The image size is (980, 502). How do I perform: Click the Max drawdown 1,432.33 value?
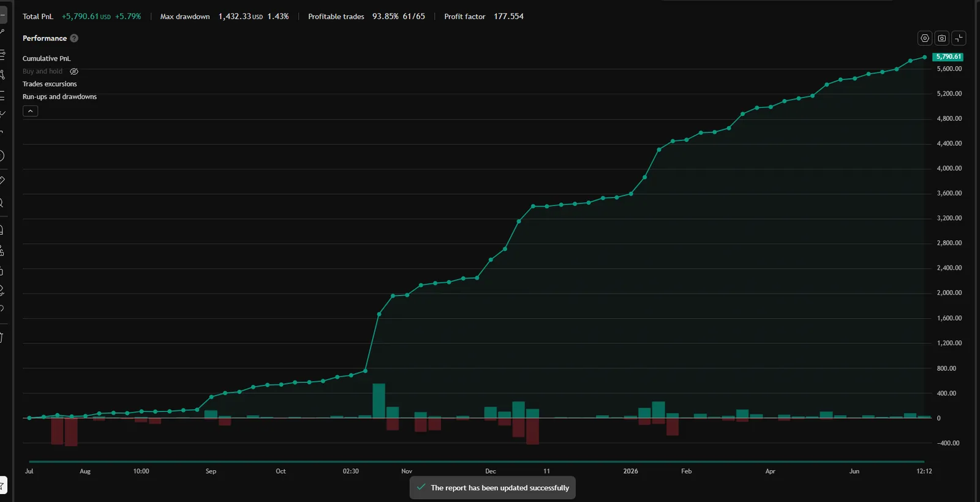pos(241,17)
